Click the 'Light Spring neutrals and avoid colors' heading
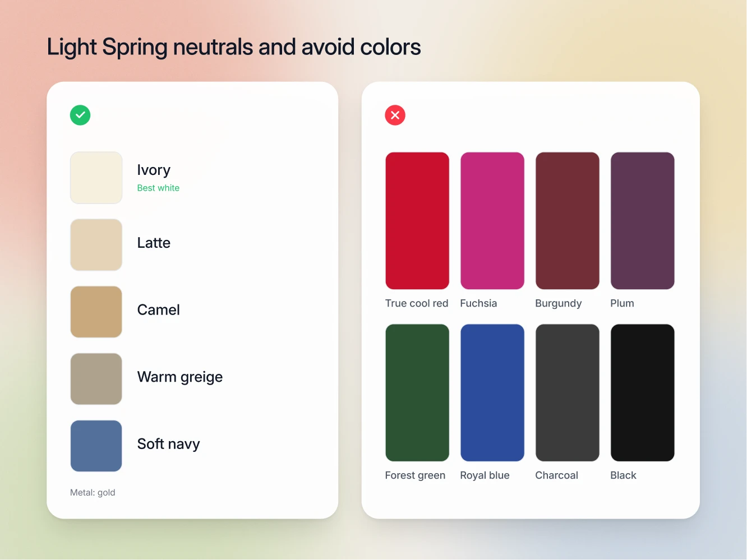747x560 pixels. [x=234, y=48]
